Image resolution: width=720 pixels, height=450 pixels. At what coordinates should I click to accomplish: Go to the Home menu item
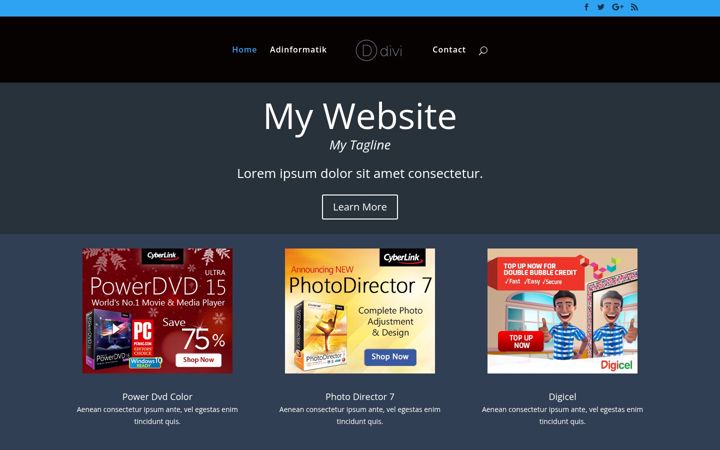pyautogui.click(x=244, y=50)
